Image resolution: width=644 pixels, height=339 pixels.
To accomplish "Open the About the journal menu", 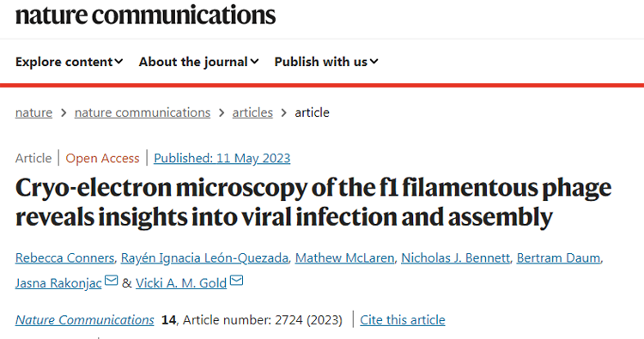I will point(199,62).
